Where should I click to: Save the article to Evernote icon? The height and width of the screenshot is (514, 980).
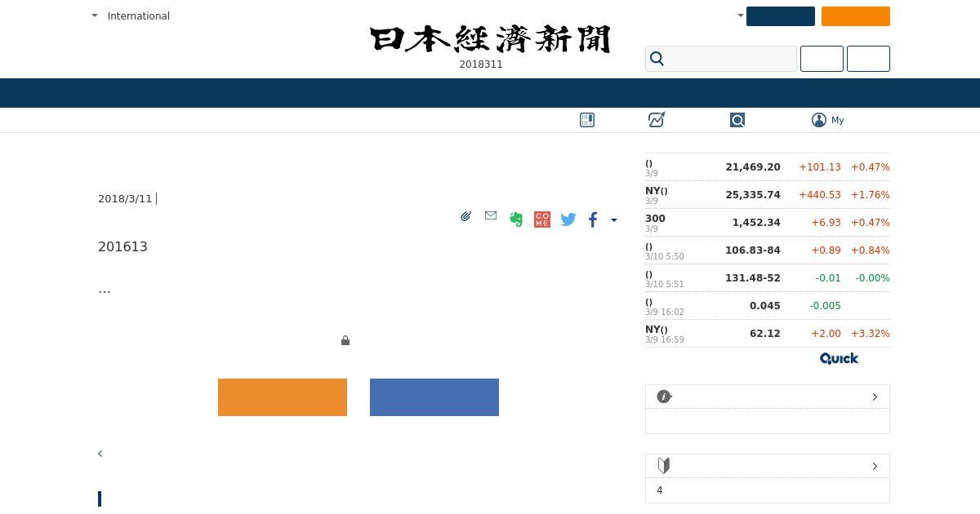click(x=516, y=219)
